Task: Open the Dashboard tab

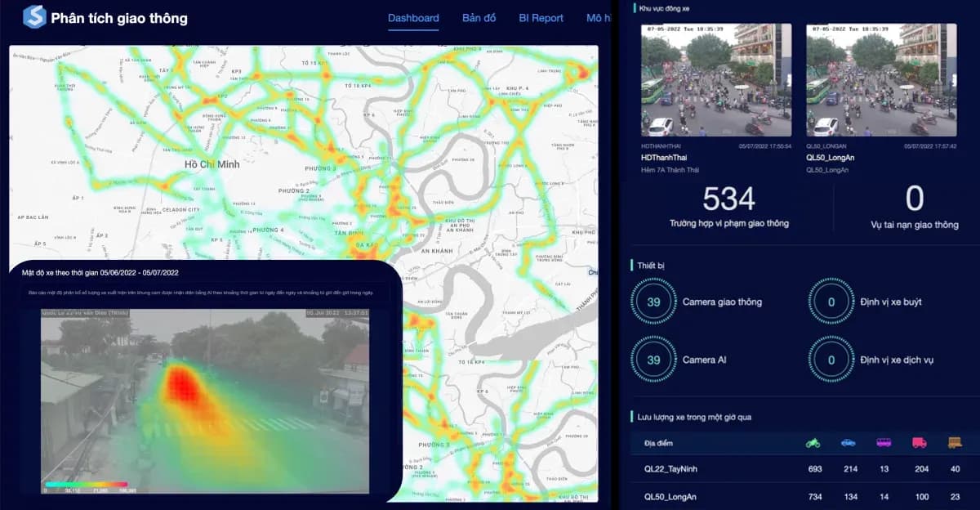Action: (x=413, y=18)
